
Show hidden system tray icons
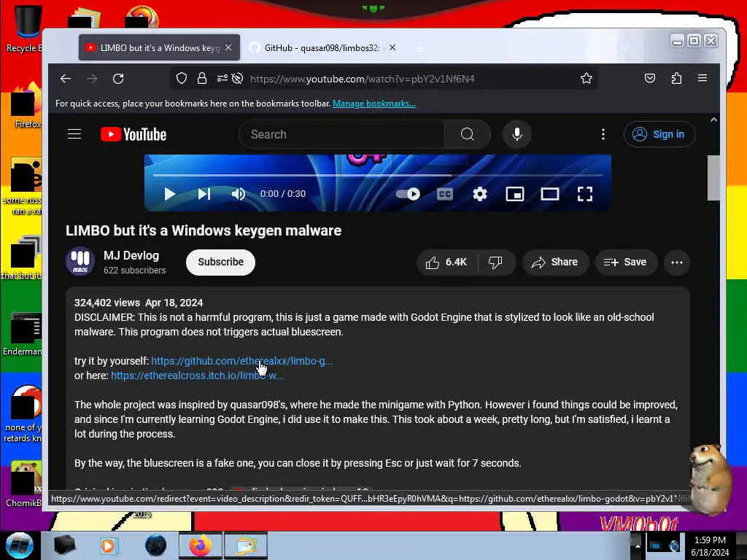click(637, 545)
